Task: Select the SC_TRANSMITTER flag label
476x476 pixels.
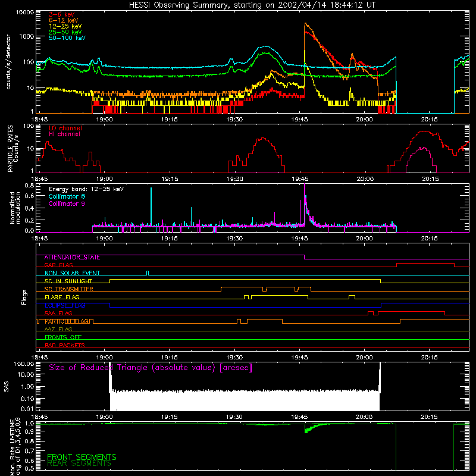Action: pos(68,289)
